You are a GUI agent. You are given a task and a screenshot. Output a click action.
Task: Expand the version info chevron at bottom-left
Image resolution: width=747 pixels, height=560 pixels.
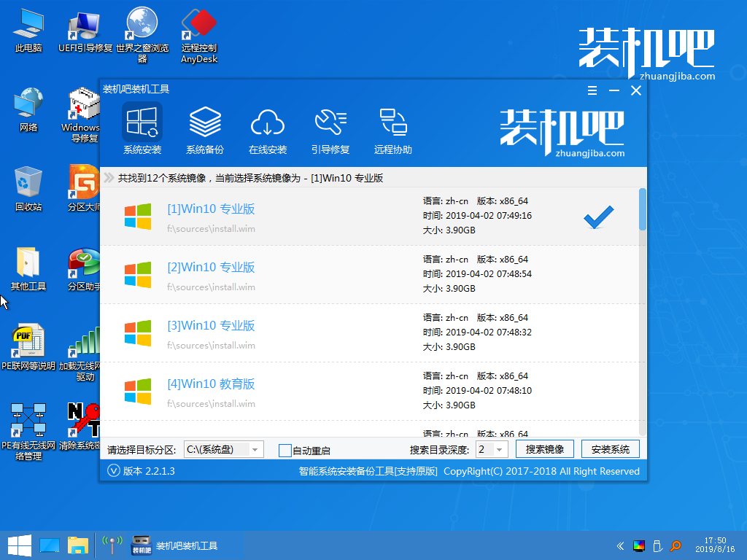coord(113,471)
